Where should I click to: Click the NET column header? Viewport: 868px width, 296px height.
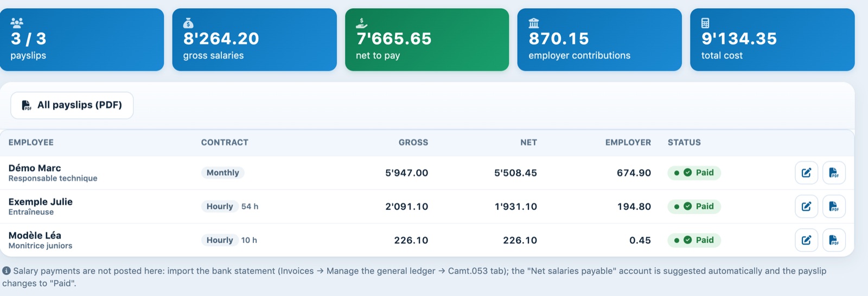coord(528,143)
